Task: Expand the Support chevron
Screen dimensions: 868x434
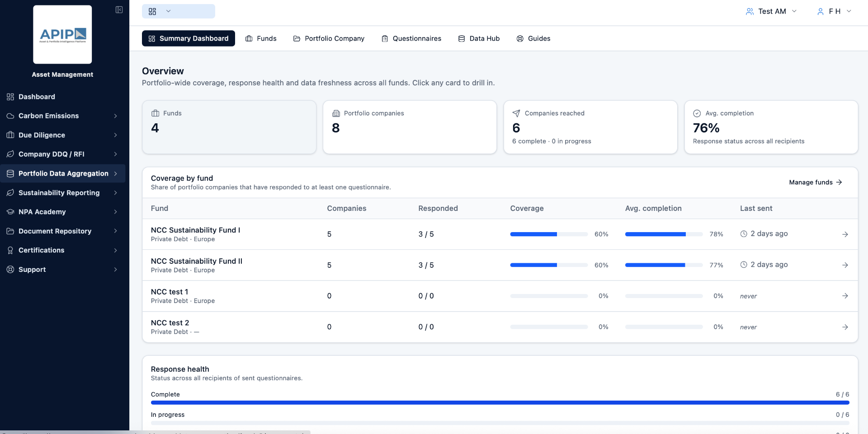Action: pyautogui.click(x=116, y=270)
